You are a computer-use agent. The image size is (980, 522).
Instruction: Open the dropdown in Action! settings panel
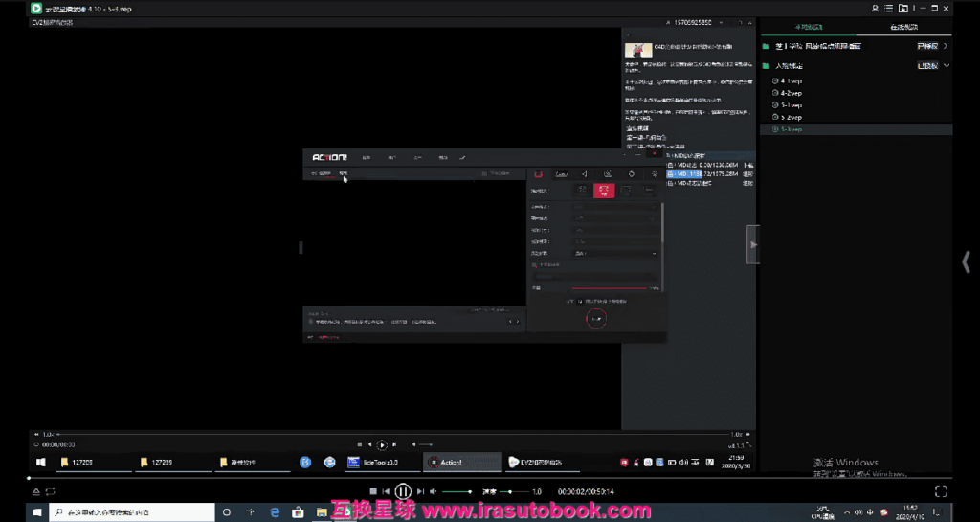click(x=615, y=253)
